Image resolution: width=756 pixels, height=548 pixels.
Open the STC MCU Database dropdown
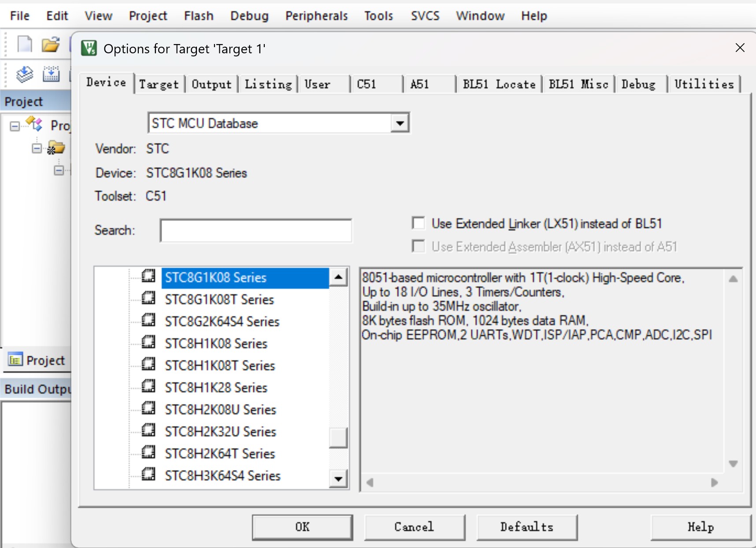coord(400,123)
